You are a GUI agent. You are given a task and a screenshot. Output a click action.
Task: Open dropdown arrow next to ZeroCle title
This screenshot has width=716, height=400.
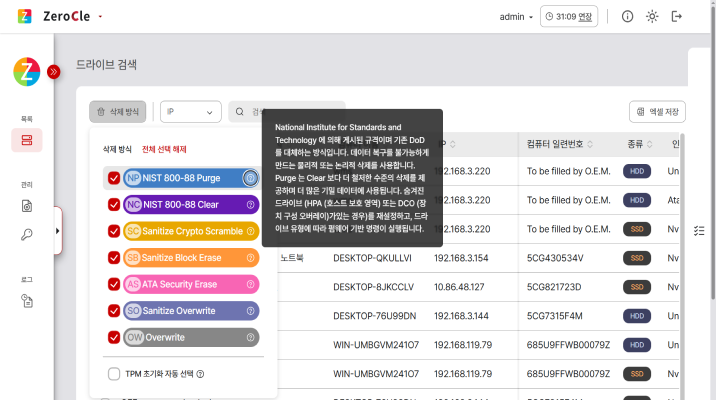tap(100, 17)
